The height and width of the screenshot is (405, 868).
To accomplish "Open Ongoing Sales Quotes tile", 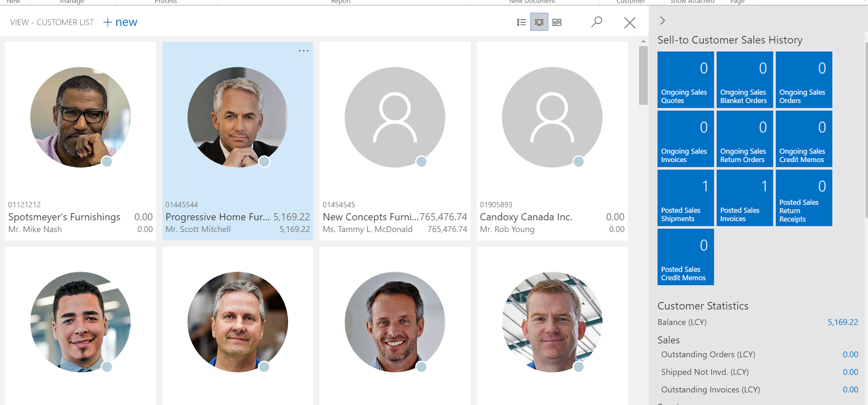I will [686, 80].
